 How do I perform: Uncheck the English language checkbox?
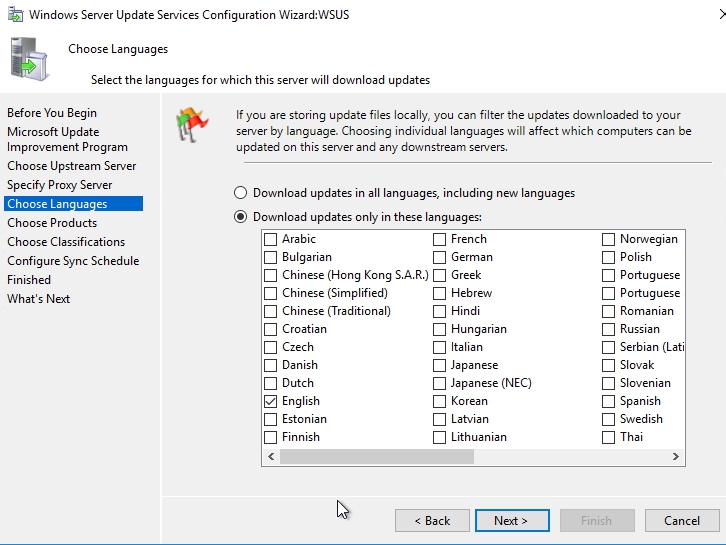(x=271, y=401)
